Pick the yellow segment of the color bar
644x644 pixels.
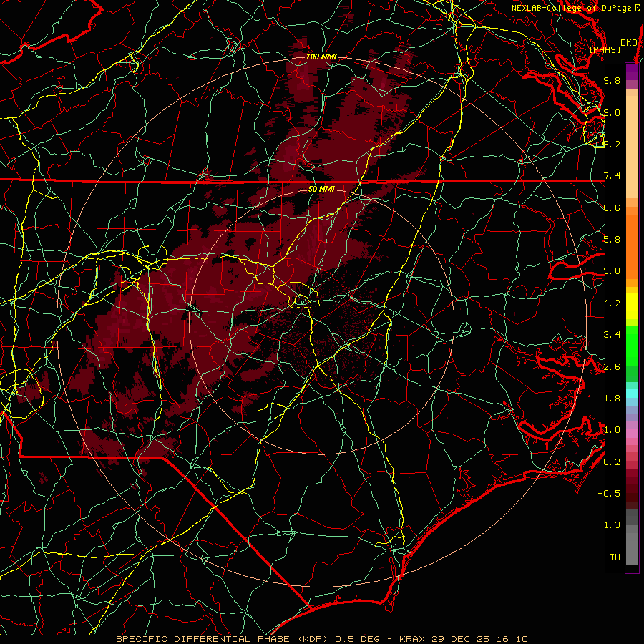point(632,306)
